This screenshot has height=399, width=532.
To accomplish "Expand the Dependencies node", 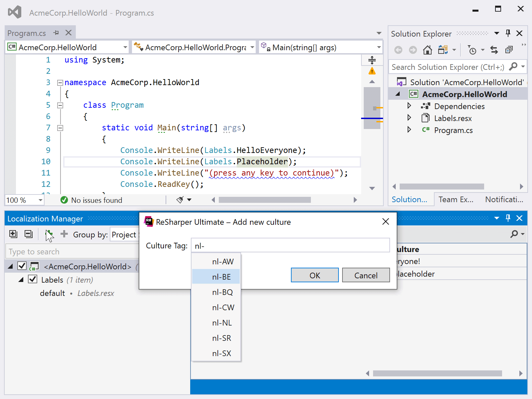I will coord(409,106).
